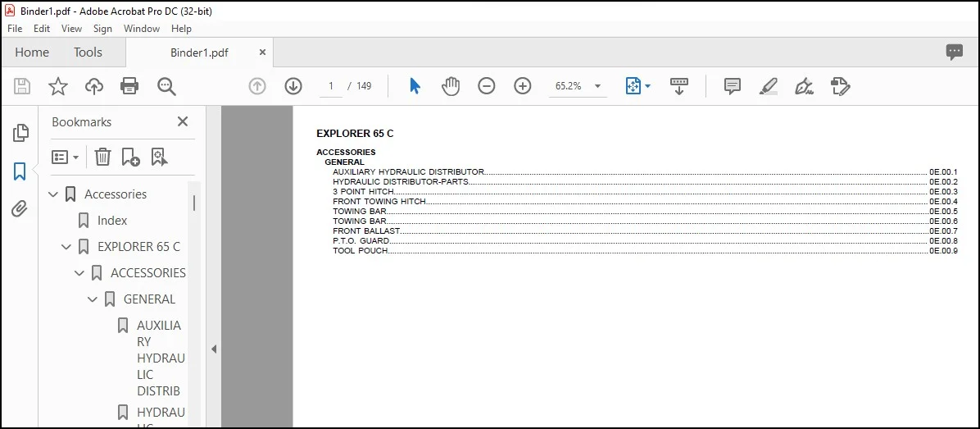This screenshot has height=429, width=980.
Task: Open the chat notification bubble icon
Action: (x=955, y=52)
